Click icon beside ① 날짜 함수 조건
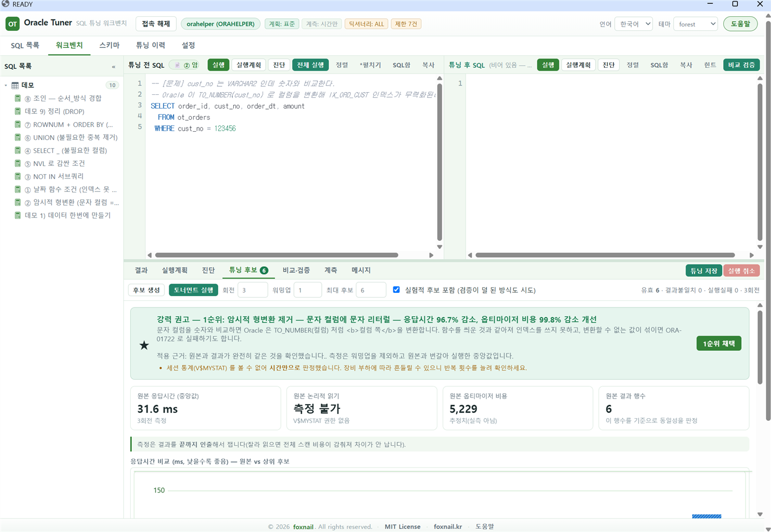This screenshot has height=532, width=771. pos(18,189)
